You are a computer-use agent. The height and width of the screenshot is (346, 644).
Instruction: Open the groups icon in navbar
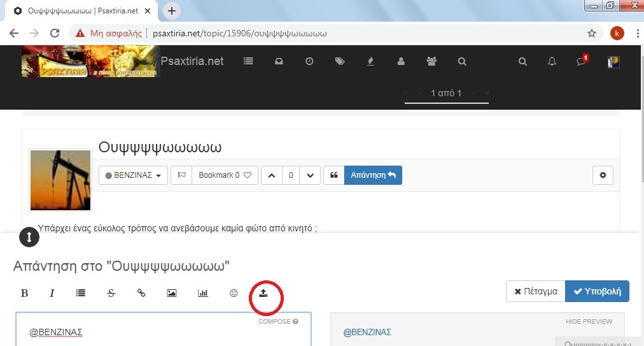[x=432, y=62]
